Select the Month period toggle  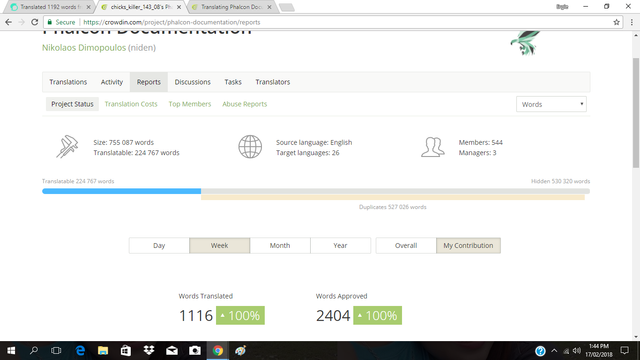pos(280,246)
